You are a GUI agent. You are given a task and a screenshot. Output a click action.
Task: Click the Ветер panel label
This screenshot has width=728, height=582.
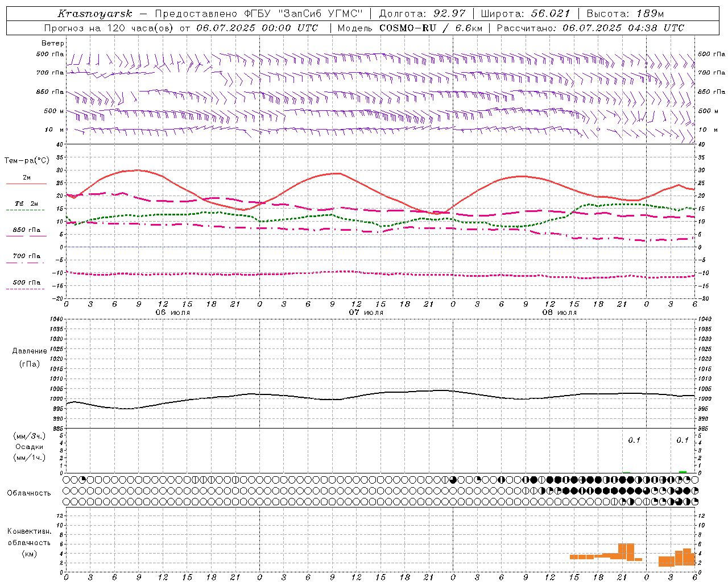coord(52,43)
